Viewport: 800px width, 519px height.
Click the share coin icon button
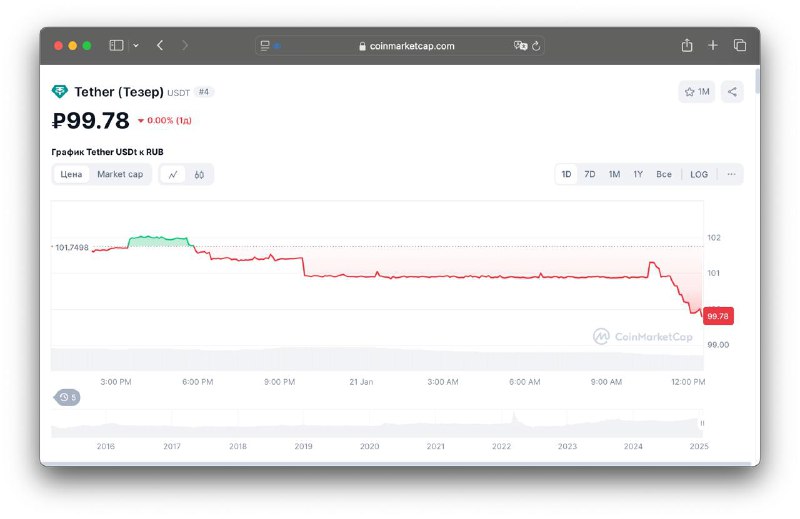(732, 92)
